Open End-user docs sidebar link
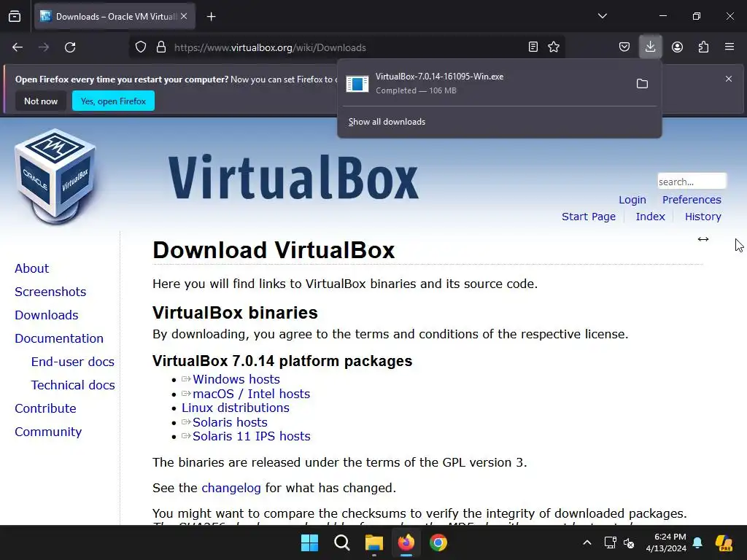Screen dimensions: 747x560 coord(72,362)
